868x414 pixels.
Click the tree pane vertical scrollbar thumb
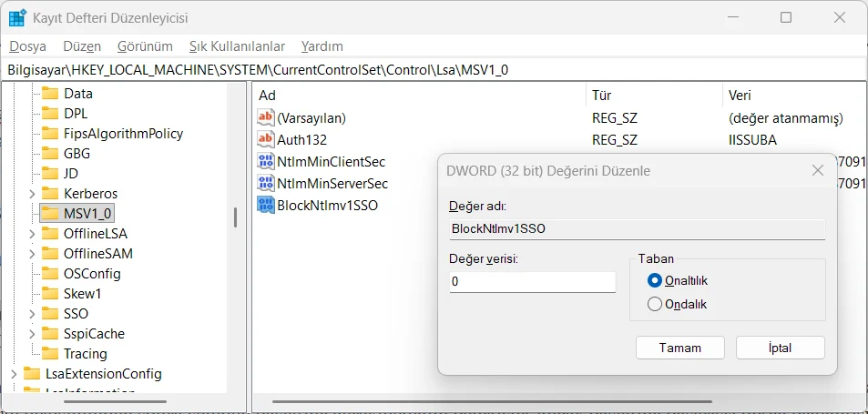(236, 217)
